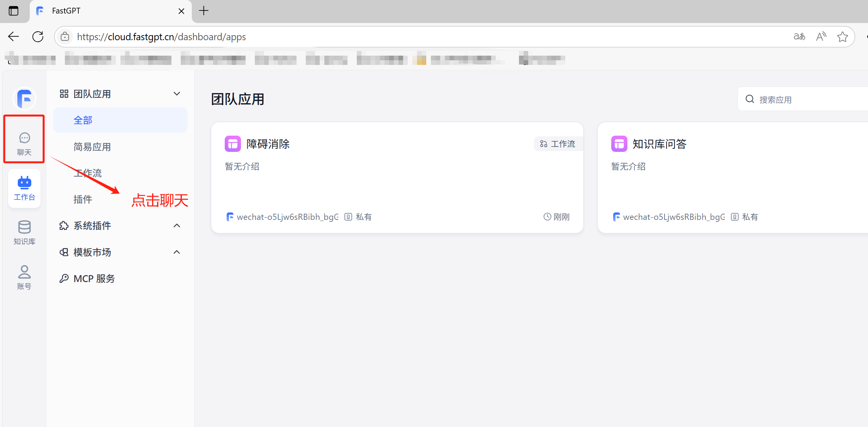Click the browser back arrow
The width and height of the screenshot is (868, 427).
click(13, 36)
